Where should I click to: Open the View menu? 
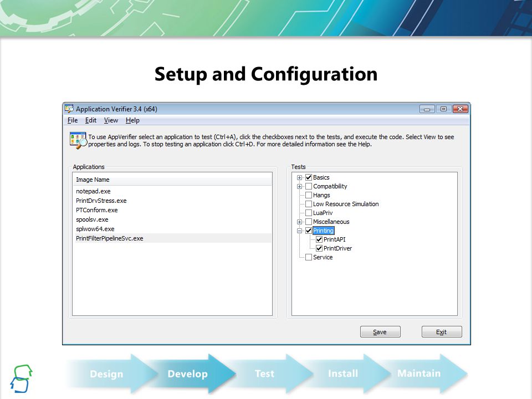(x=111, y=120)
